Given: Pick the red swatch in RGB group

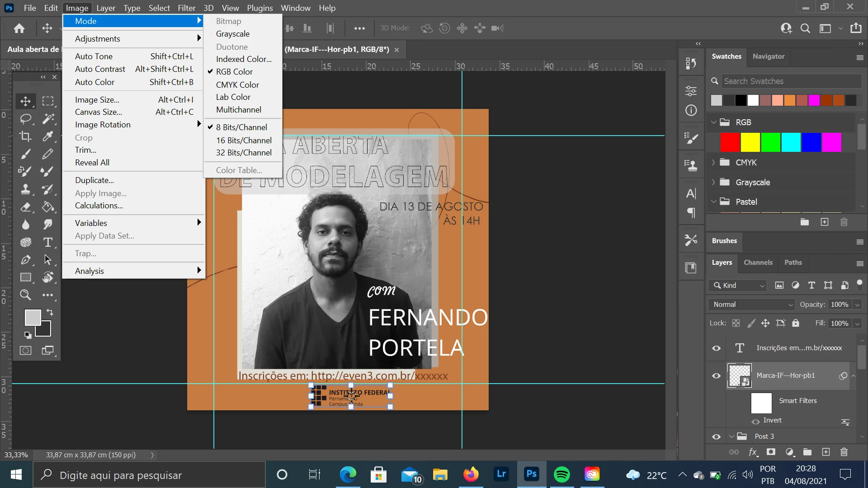Looking at the screenshot, I should [730, 142].
